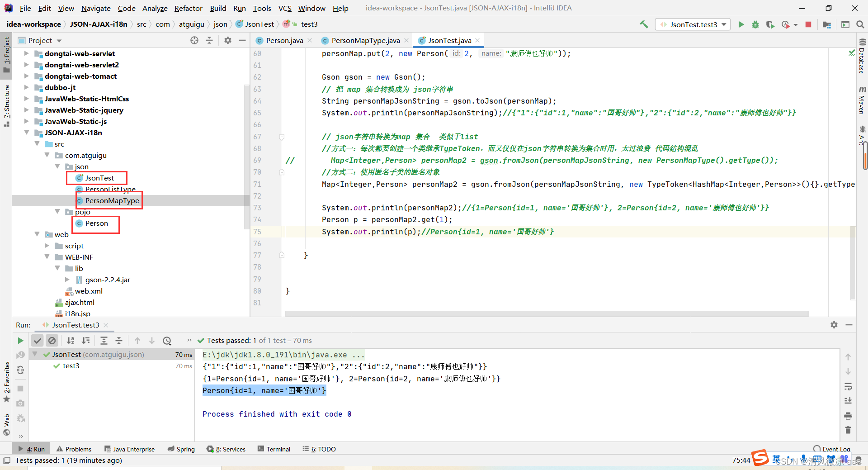Click Collapse All icon in Project panel
The image size is (868, 470).
[x=209, y=40]
